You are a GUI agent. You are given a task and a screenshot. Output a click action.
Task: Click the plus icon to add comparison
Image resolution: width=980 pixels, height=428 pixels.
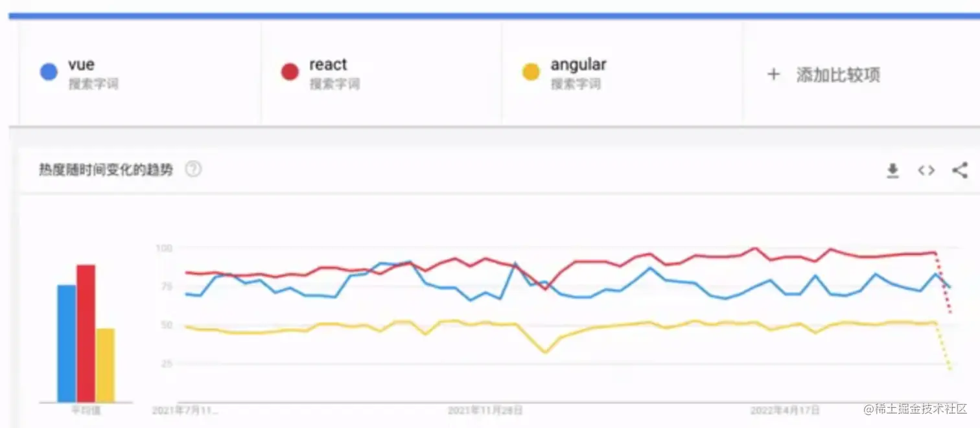coord(773,74)
